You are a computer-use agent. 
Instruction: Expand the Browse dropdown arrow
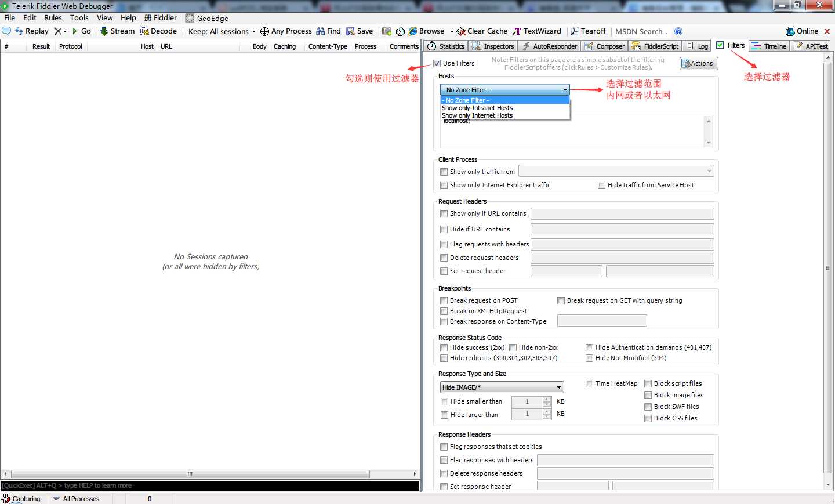452,31
